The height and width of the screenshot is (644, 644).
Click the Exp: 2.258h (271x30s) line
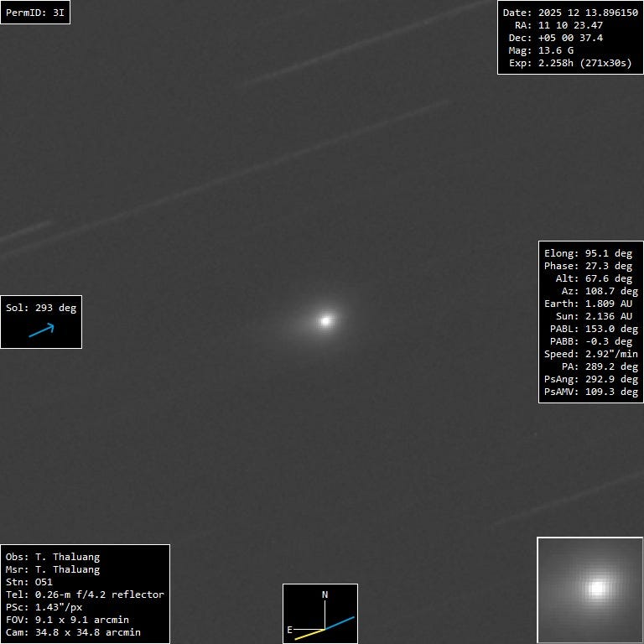tap(570, 63)
